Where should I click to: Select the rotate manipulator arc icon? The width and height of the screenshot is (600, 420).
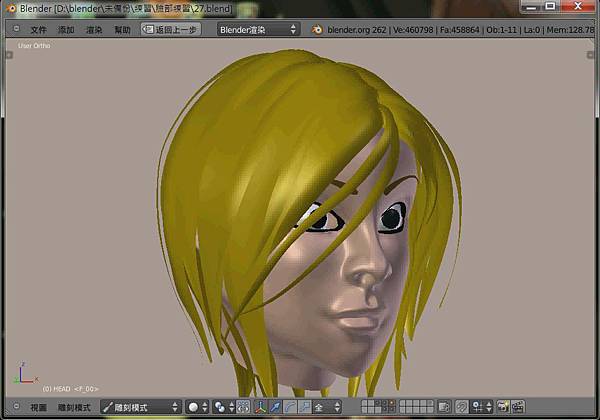(290, 407)
